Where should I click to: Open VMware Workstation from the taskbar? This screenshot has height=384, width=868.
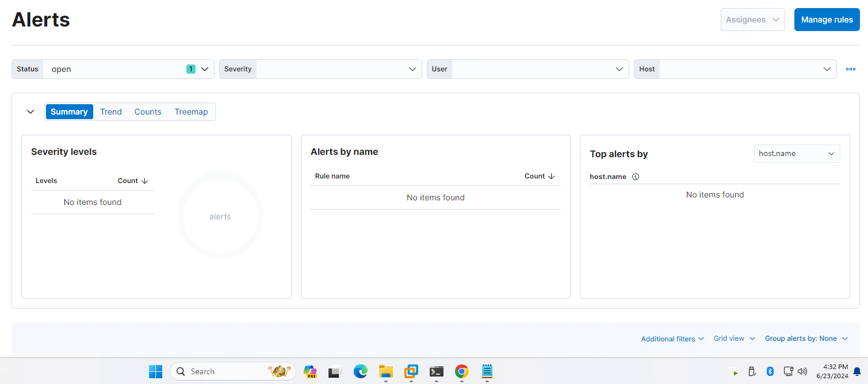[411, 371]
